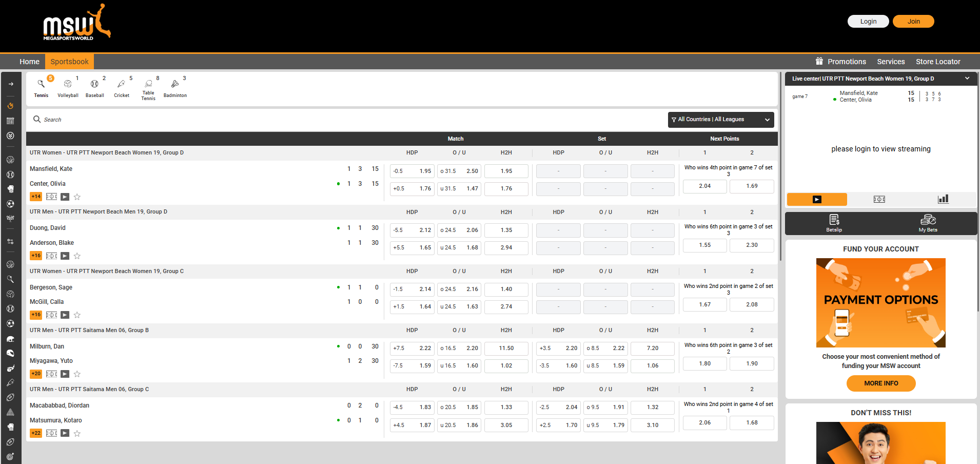Go to the Home menu item
This screenshot has height=464, width=980.
pyautogui.click(x=29, y=62)
